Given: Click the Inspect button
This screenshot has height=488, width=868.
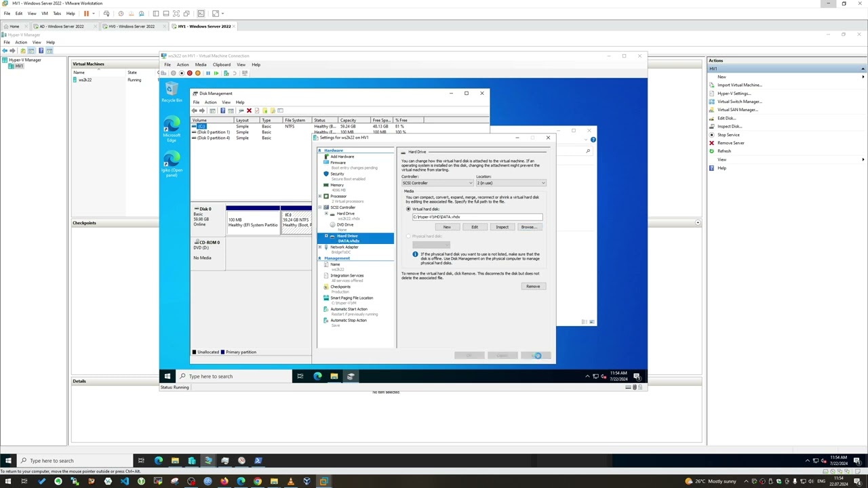Looking at the screenshot, I should [502, 227].
